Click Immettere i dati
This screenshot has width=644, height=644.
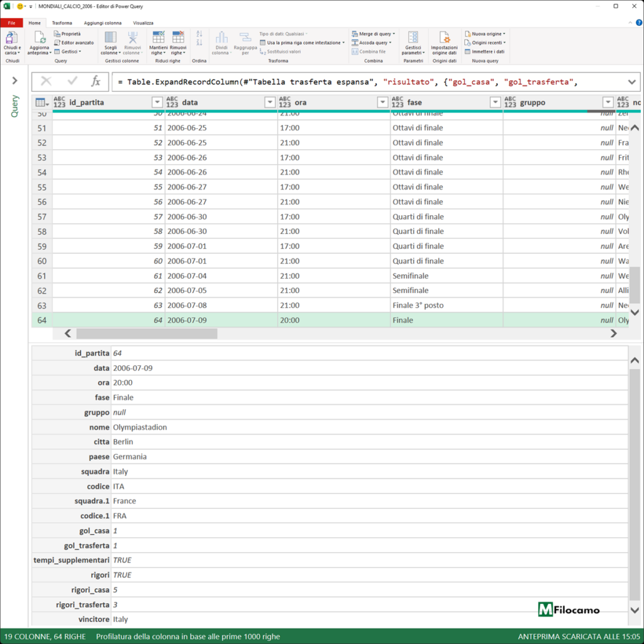485,52
